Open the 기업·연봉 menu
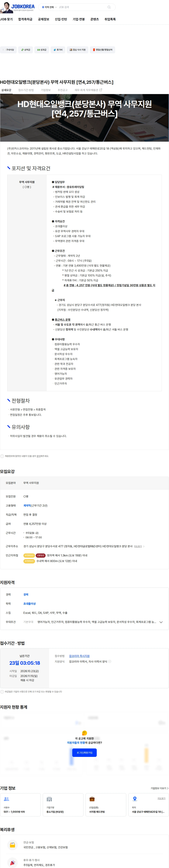169x868 pixels. 79,19
